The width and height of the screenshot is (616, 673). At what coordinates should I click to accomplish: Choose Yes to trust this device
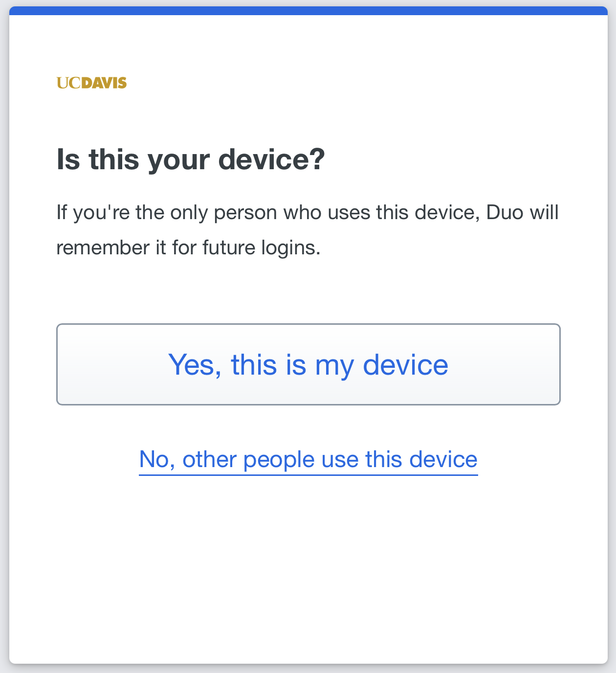(x=308, y=364)
